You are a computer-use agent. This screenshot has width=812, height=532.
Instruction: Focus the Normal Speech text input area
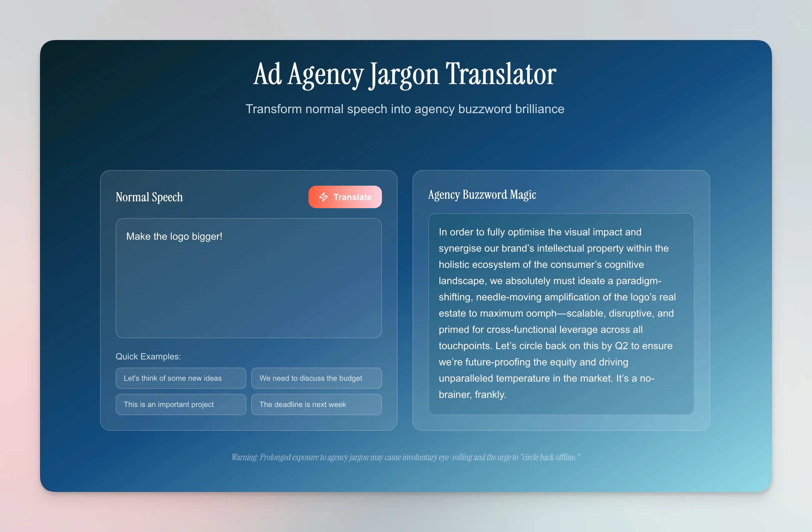[249, 278]
